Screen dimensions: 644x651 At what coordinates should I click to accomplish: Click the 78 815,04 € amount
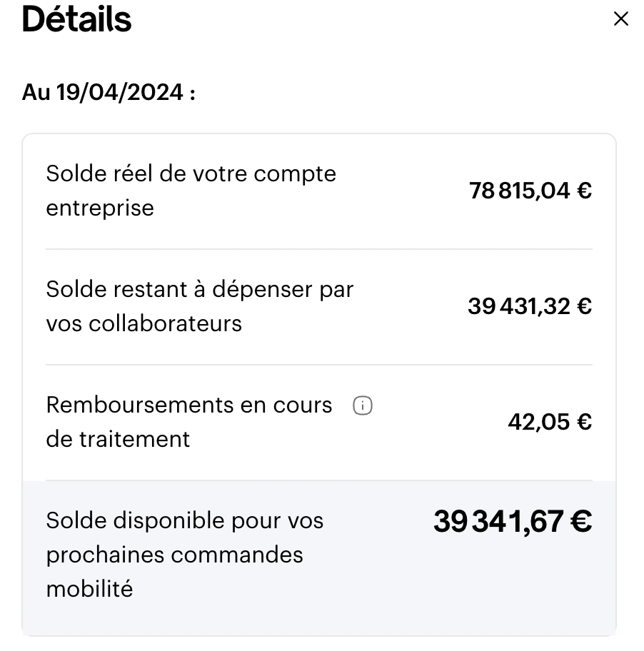530,191
